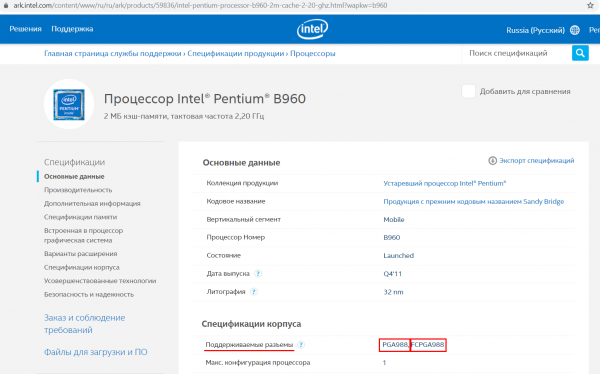Click Поддерживаемые разъемы label
The height and width of the screenshot is (374, 600).
coord(249,345)
